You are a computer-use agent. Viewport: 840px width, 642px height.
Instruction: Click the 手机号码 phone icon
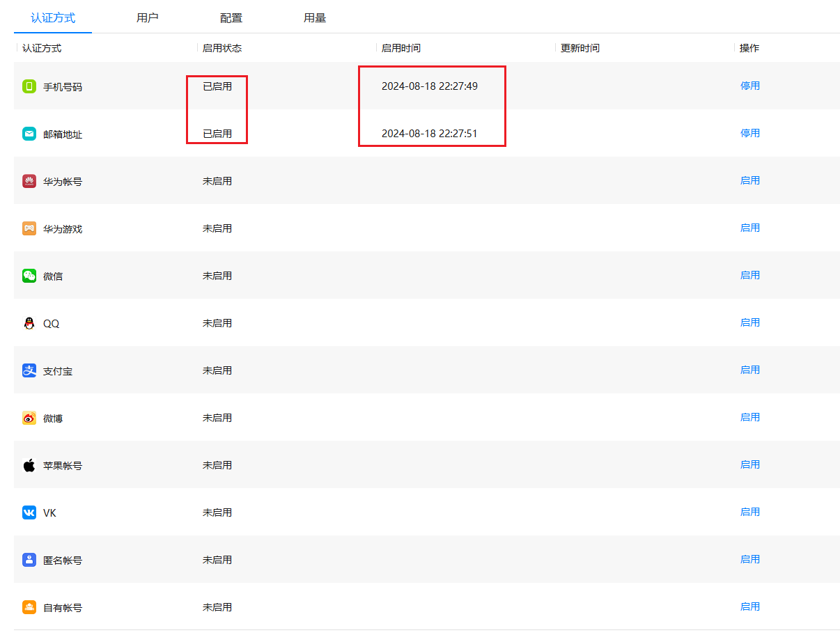coord(29,86)
